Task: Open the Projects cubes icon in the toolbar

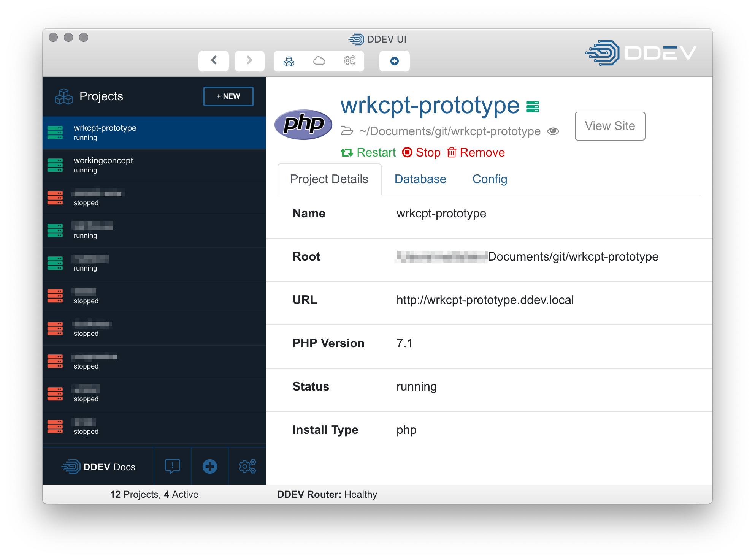Action: click(289, 61)
